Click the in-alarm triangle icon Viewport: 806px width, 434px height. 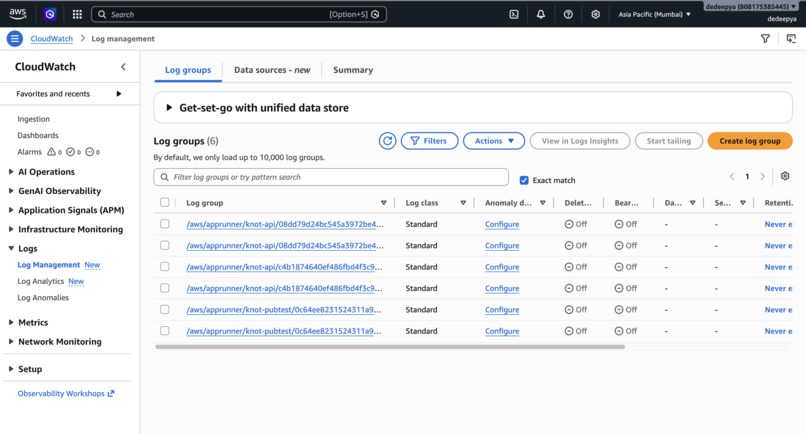(x=51, y=152)
